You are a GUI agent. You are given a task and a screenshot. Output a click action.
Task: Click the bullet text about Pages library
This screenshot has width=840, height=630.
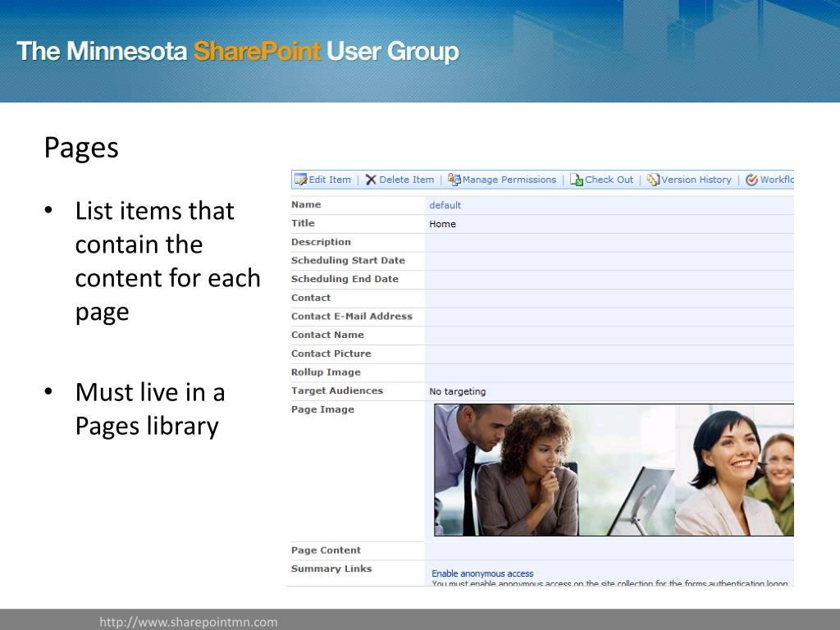coord(150,410)
